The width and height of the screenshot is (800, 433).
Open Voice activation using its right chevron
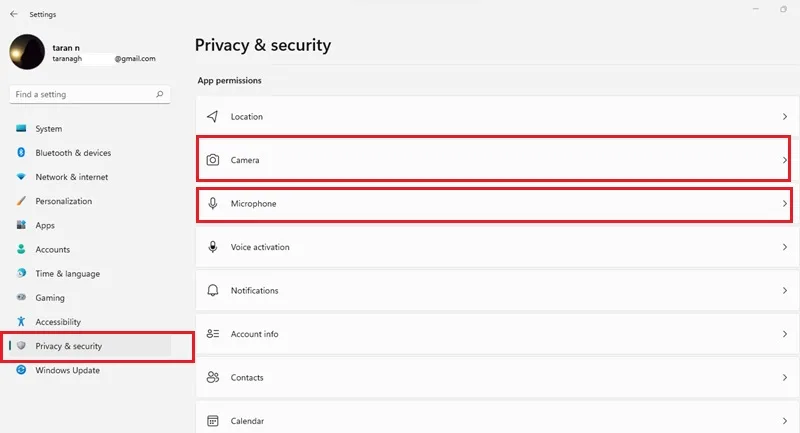pos(785,247)
